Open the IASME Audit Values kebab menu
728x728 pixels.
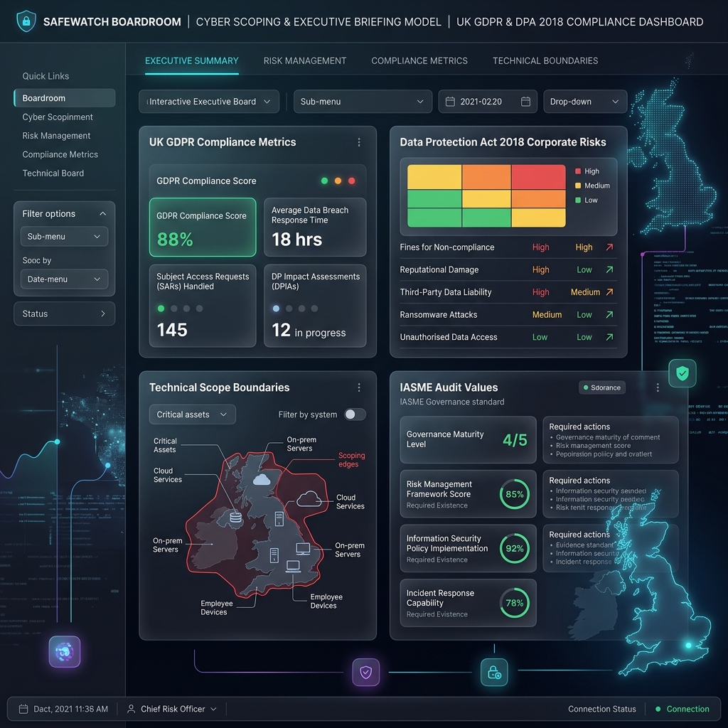point(658,387)
